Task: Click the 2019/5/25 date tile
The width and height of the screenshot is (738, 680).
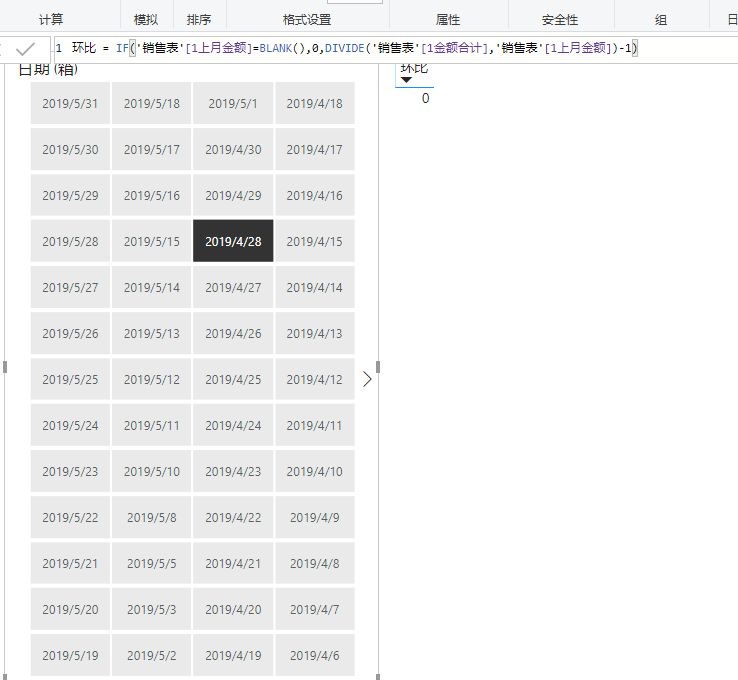Action: coord(70,379)
